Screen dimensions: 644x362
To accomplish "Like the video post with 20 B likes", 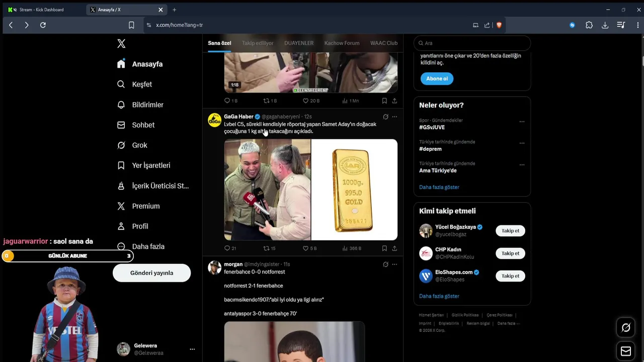I will tap(311, 101).
